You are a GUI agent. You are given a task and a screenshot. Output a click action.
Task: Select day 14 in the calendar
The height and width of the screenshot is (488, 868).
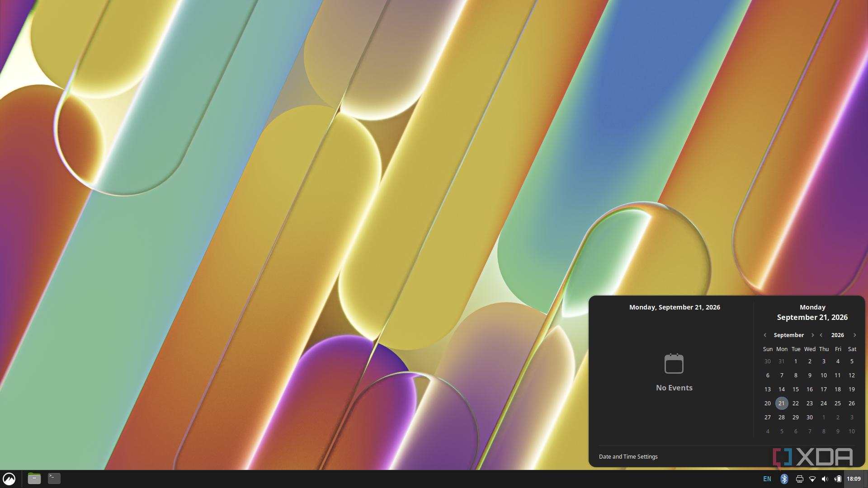coord(782,389)
